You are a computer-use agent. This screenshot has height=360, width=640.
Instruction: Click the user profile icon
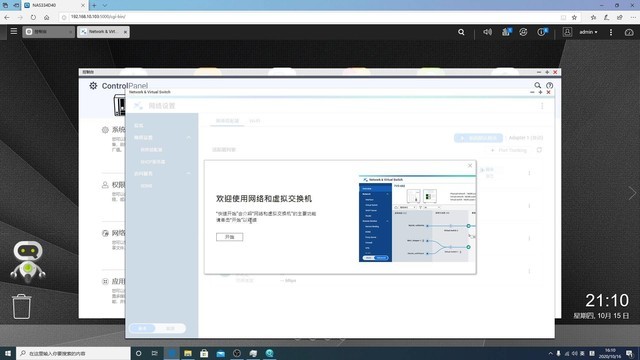click(x=567, y=32)
